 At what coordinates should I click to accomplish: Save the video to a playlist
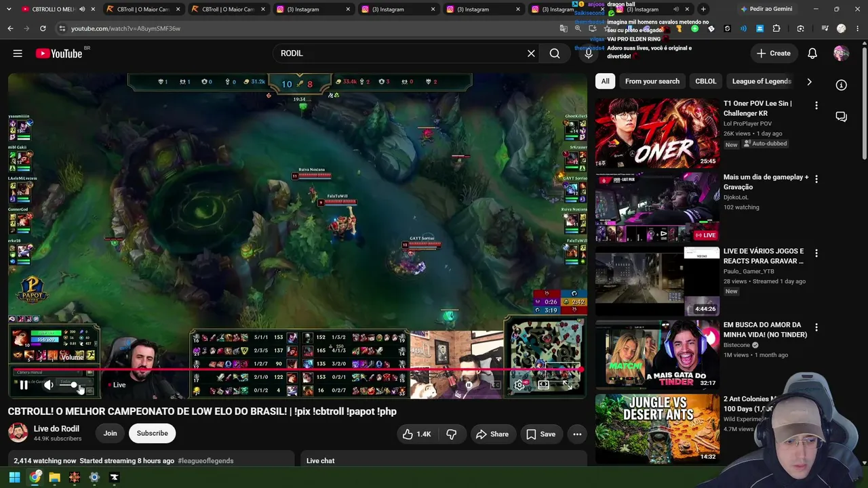[541, 434]
